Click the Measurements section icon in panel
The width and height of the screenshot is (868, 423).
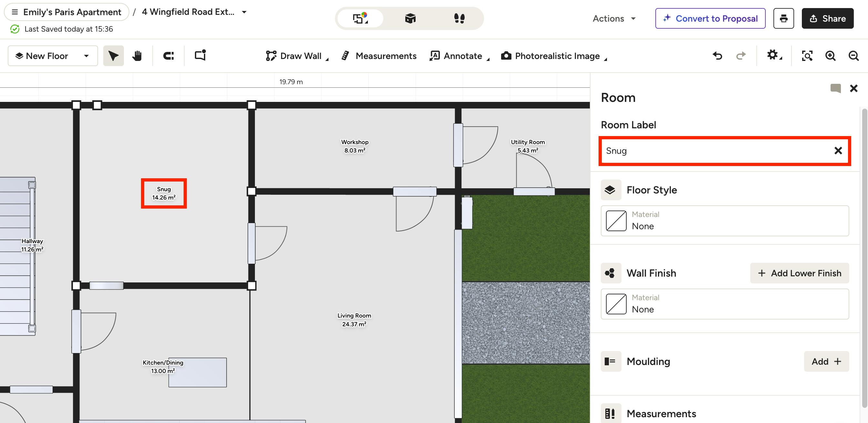tap(611, 413)
